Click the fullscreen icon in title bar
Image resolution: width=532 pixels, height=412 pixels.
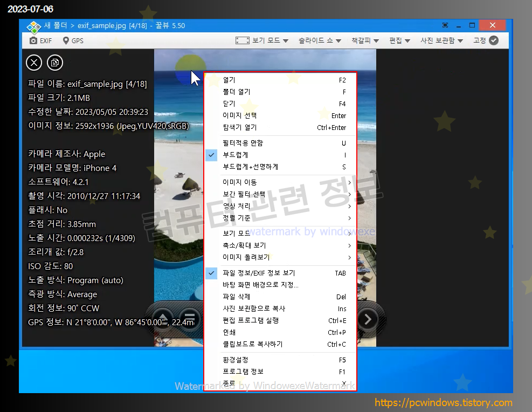point(445,25)
